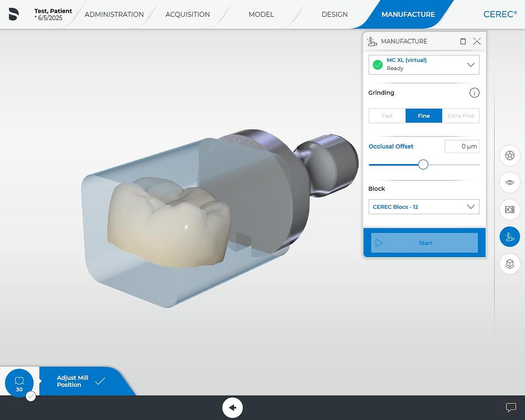Open the view options eye icon

[x=510, y=182]
